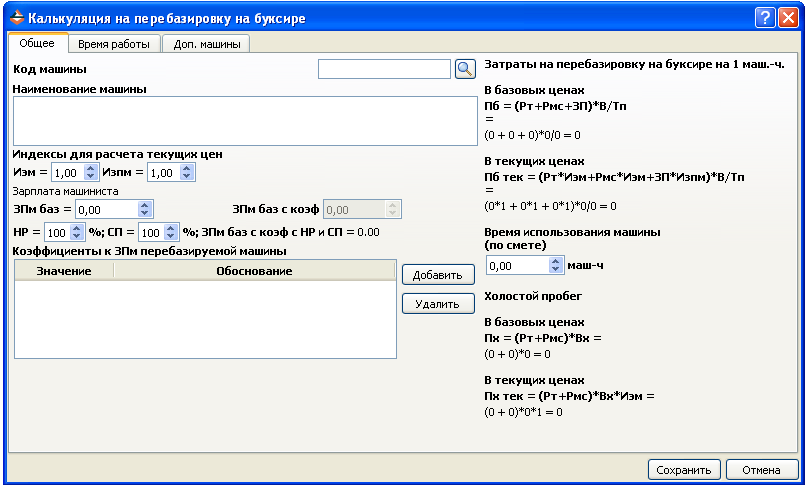Save the calculation with Сохранить button
Screen dimensions: 805x485
[684, 470]
